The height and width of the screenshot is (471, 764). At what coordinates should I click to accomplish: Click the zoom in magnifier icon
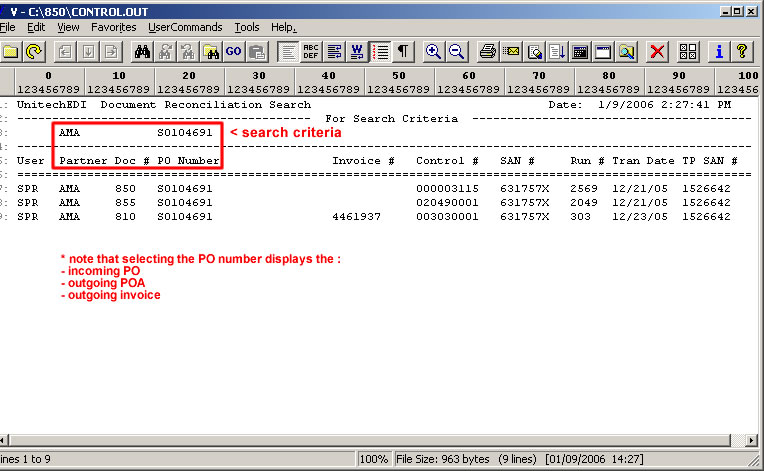[433, 51]
